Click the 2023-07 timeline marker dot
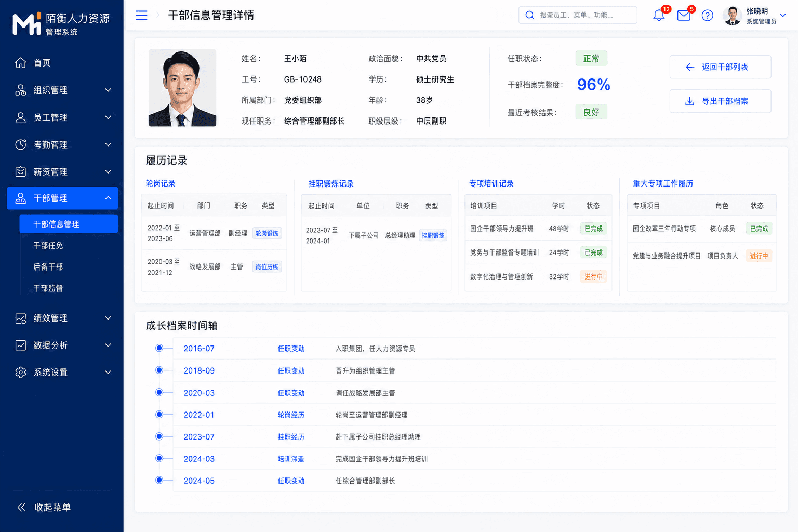The height and width of the screenshot is (532, 798). point(159,436)
